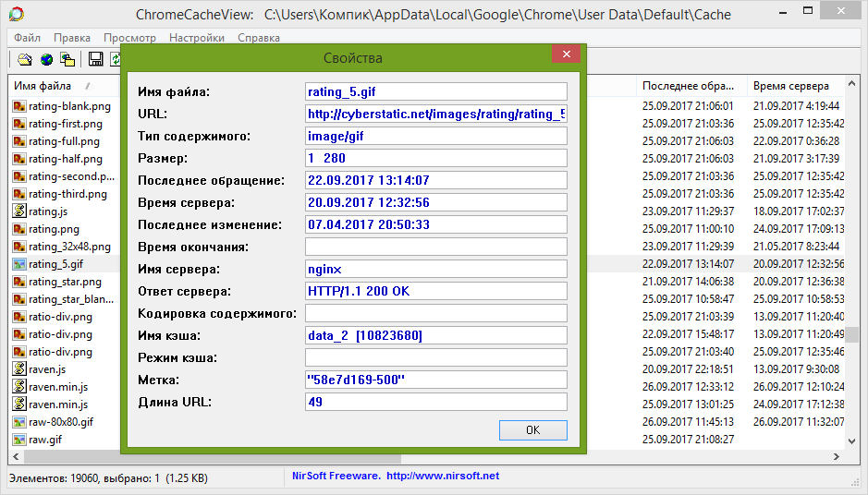Open the Справка menu
This screenshot has width=868, height=495.
(x=259, y=38)
